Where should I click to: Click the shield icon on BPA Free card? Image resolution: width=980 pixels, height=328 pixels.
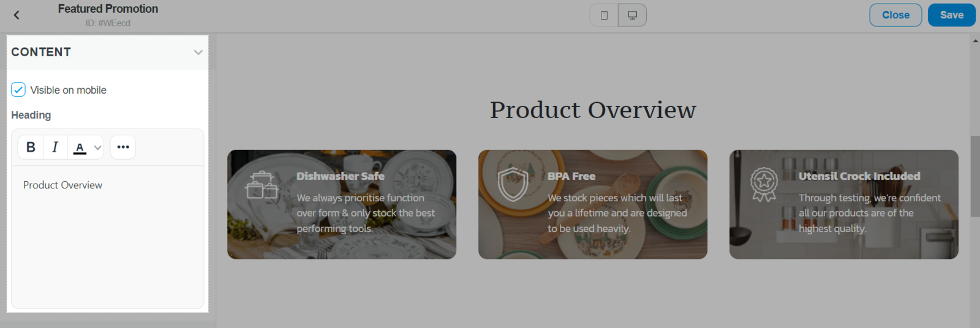click(513, 184)
